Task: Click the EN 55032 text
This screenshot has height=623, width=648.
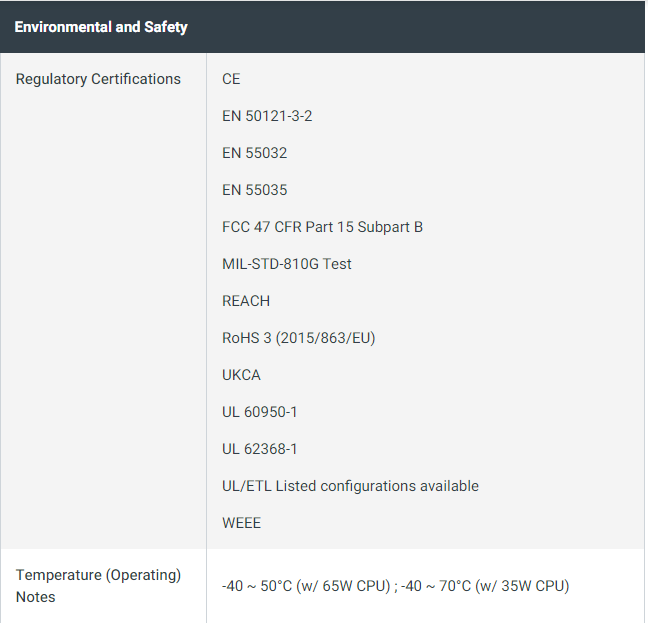Action: pos(255,153)
